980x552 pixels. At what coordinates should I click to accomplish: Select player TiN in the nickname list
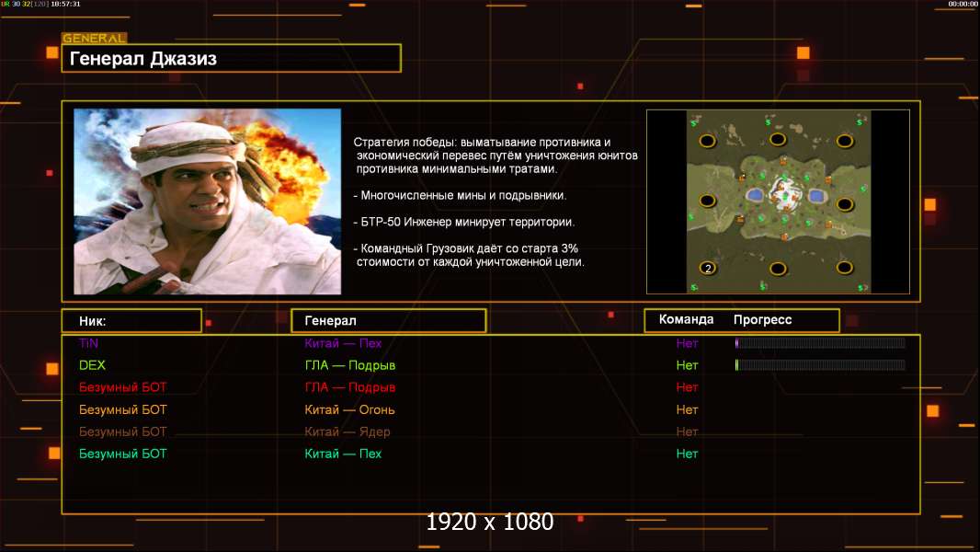click(x=89, y=343)
